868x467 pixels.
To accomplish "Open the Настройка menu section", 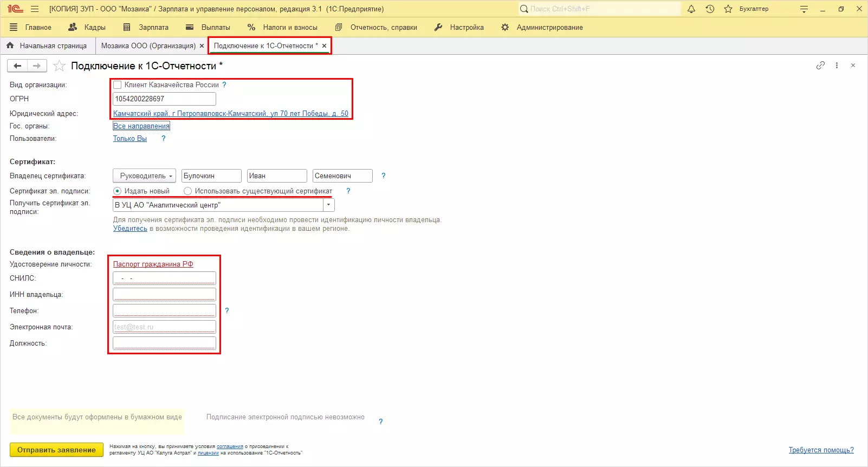I will click(x=459, y=28).
